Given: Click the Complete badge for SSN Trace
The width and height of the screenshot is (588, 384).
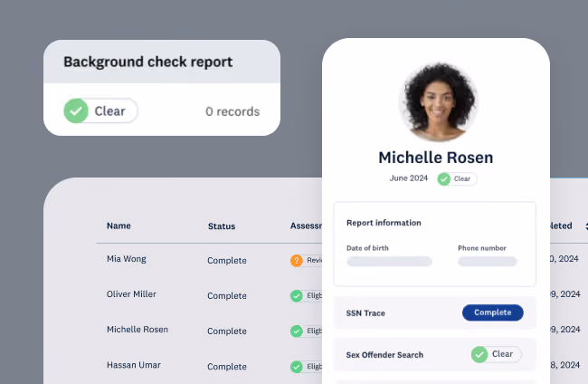Looking at the screenshot, I should pos(493,312).
